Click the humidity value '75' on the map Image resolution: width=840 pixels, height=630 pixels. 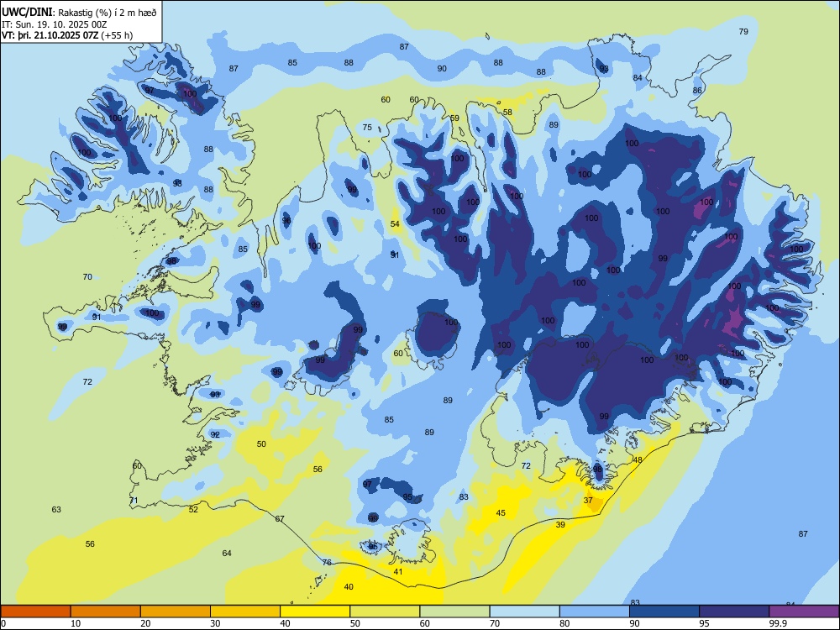367,128
